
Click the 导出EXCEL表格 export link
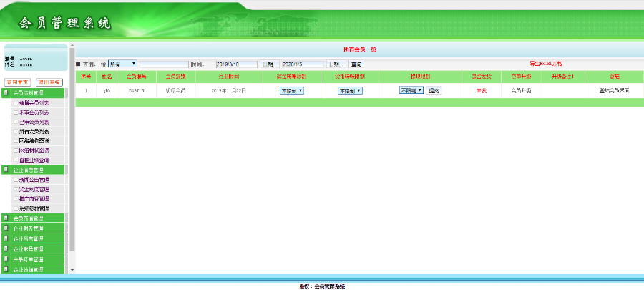coord(545,64)
